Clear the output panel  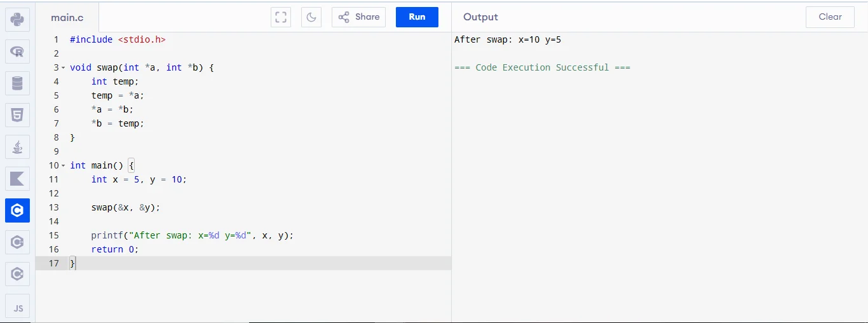click(830, 17)
